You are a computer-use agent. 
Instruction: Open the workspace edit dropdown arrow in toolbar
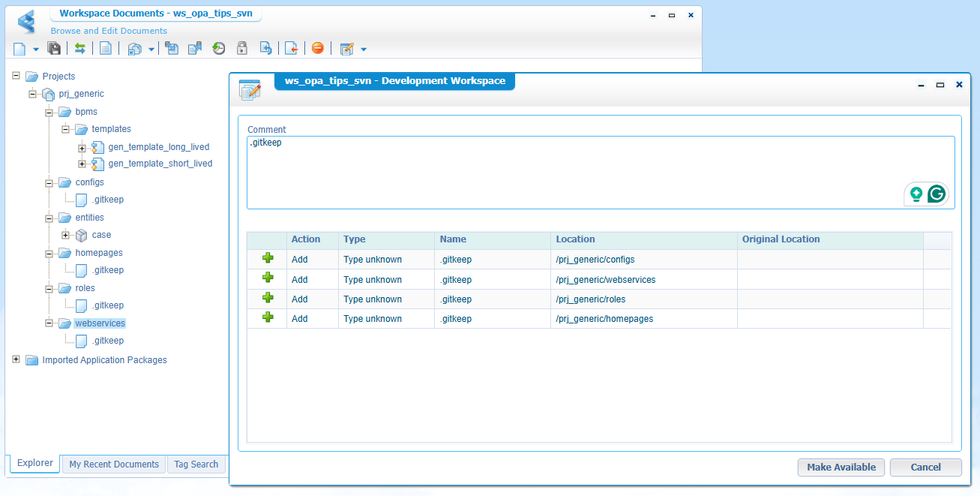coord(364,50)
